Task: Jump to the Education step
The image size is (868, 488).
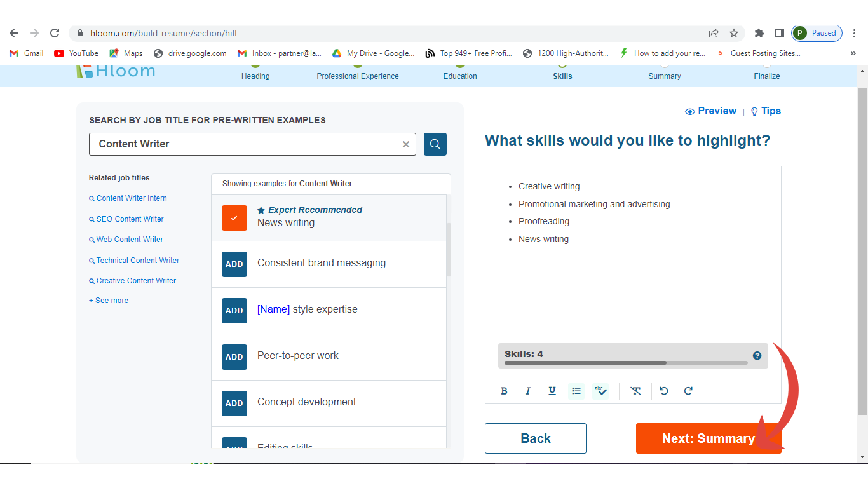Action: tap(460, 76)
